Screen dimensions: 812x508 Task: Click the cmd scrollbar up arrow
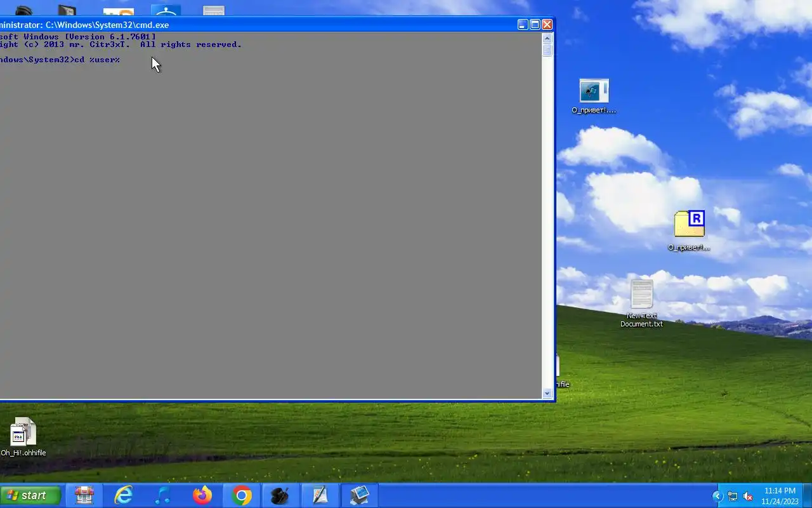click(547, 38)
